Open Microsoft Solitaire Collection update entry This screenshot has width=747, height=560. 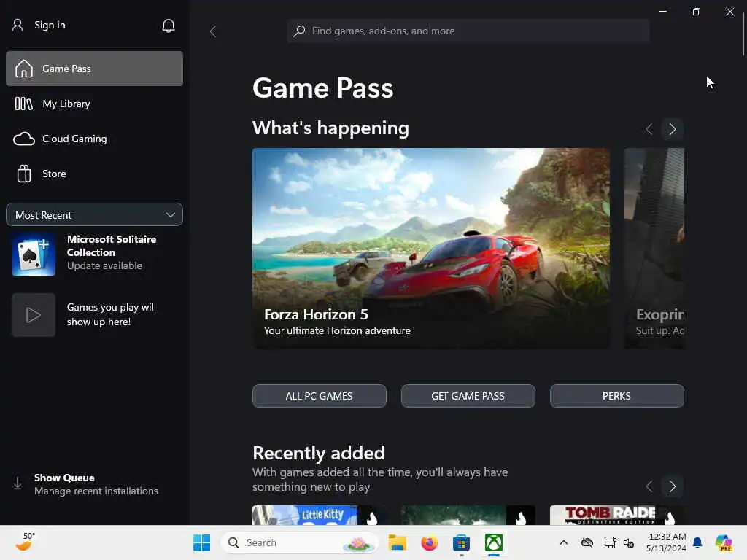coord(94,254)
